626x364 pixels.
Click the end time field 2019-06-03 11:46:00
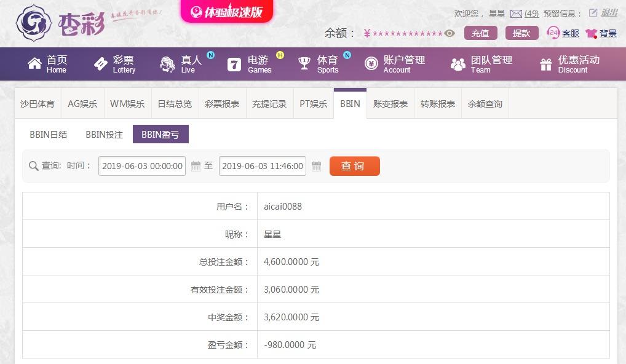pyautogui.click(x=263, y=166)
